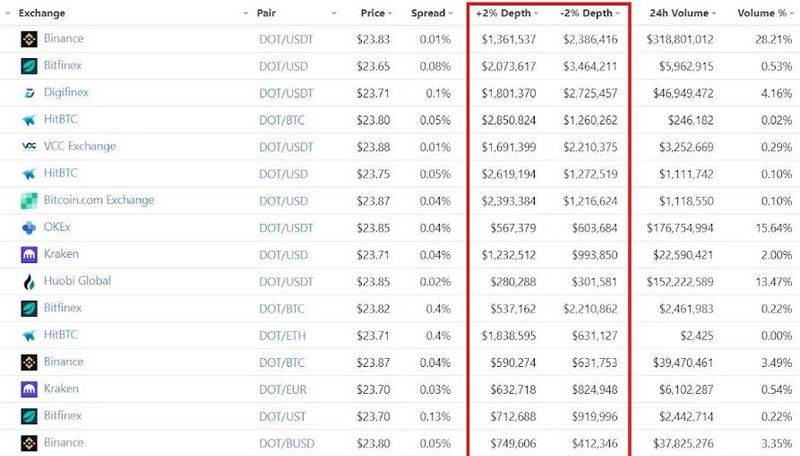This screenshot has height=456, width=800.
Task: Click the OKEx logo icon
Action: [29, 228]
